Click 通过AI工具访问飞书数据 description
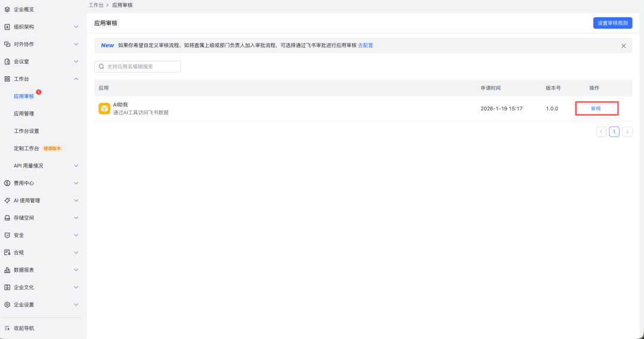 (x=141, y=113)
